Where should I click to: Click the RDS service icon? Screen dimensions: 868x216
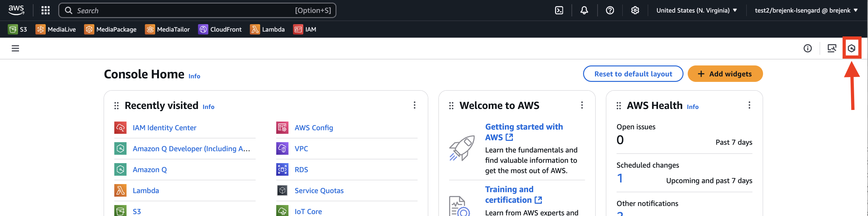282,170
